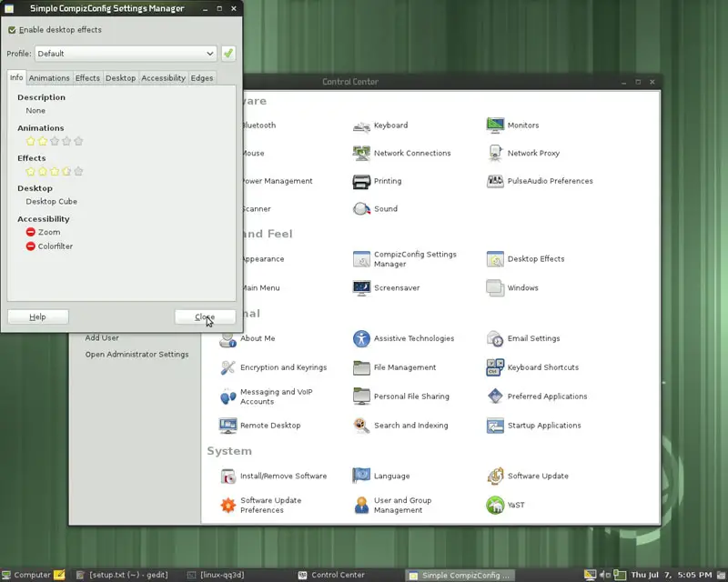Click the Help button in Compiz manager
This screenshot has width=728, height=582.
38,317
